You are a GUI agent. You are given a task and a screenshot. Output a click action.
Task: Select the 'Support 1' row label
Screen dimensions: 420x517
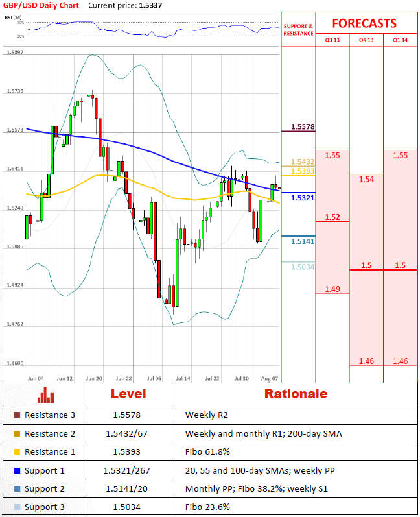point(45,471)
